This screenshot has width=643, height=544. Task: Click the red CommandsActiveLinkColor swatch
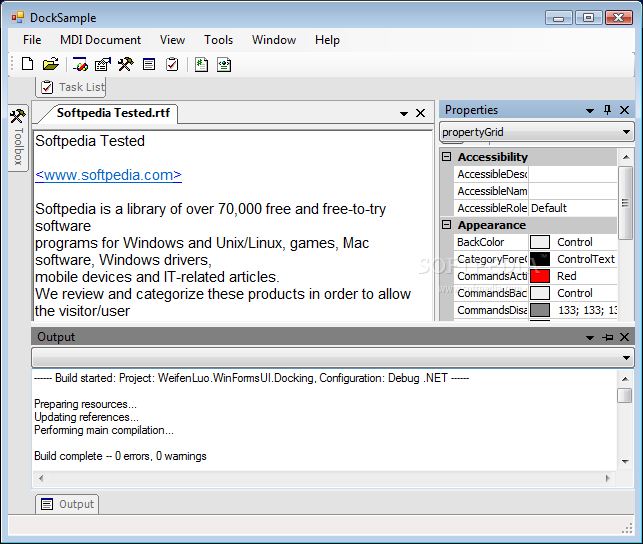coord(540,276)
